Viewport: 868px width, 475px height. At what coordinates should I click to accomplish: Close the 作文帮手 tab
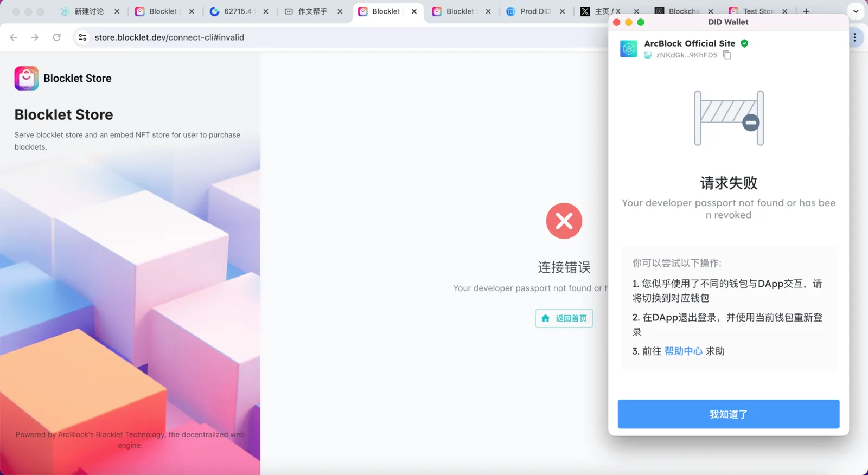[x=340, y=11]
